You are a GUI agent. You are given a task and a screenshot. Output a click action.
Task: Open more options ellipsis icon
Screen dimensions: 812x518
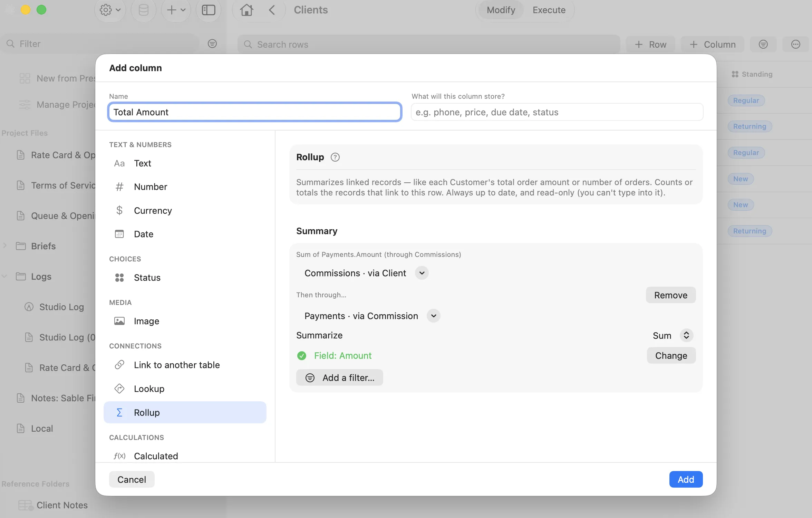[x=796, y=44]
